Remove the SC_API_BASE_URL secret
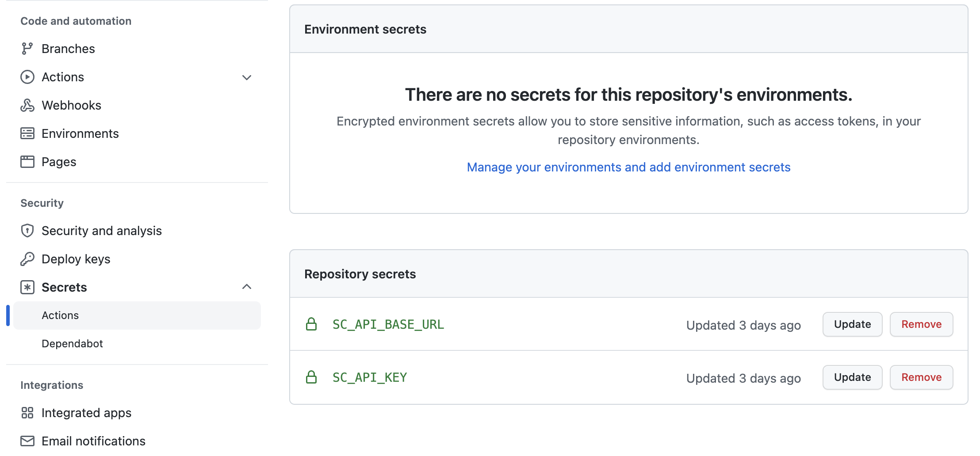980x456 pixels. [x=921, y=324]
